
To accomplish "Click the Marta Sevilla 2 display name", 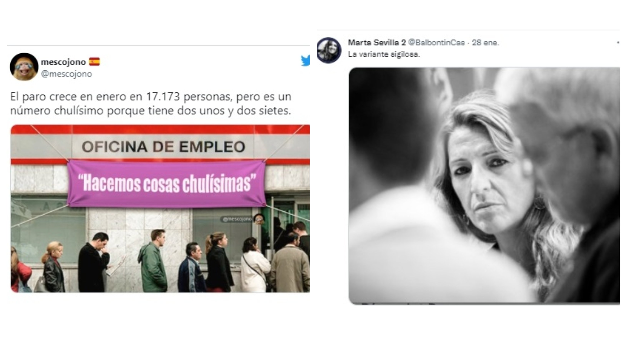I will (x=377, y=43).
